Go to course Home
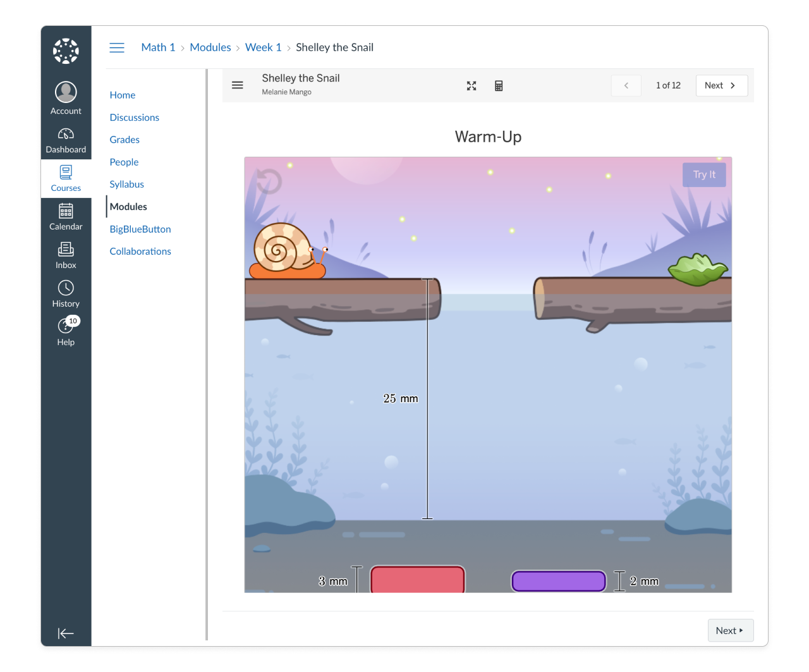809x672 pixels. click(123, 95)
